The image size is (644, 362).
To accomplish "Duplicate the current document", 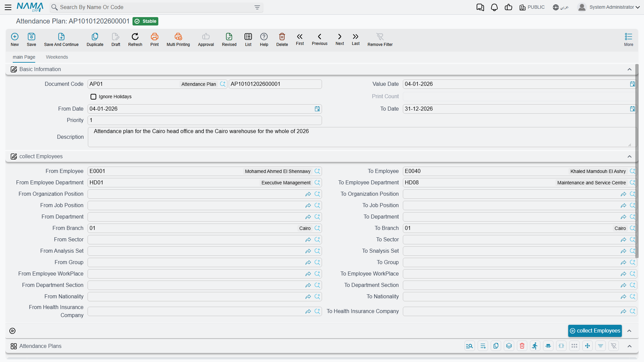I will pos(95,40).
